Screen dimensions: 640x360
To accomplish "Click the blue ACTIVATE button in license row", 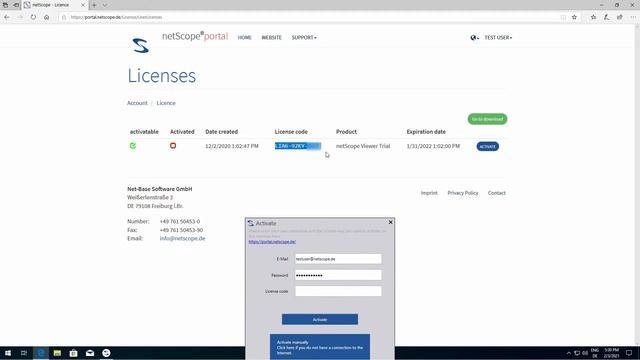I will [487, 147].
